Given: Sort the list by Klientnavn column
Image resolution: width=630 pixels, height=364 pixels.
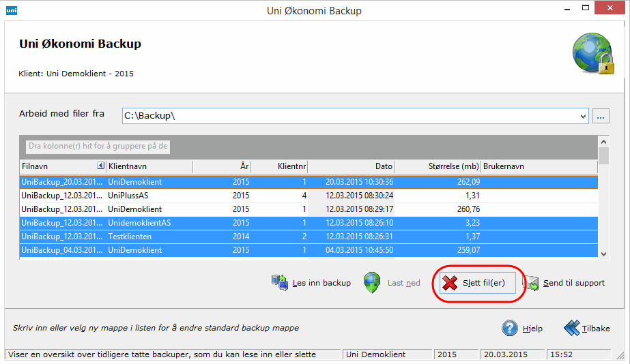Looking at the screenshot, I should 149,166.
